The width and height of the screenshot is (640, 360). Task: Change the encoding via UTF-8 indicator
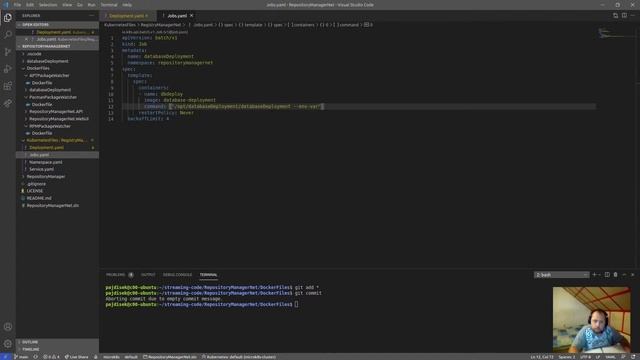coord(585,357)
